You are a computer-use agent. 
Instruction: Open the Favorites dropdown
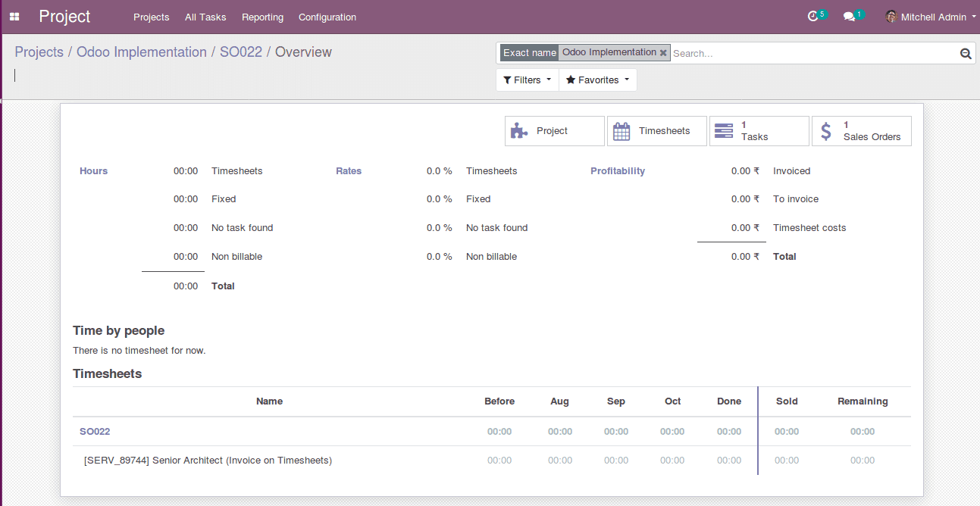pyautogui.click(x=598, y=80)
